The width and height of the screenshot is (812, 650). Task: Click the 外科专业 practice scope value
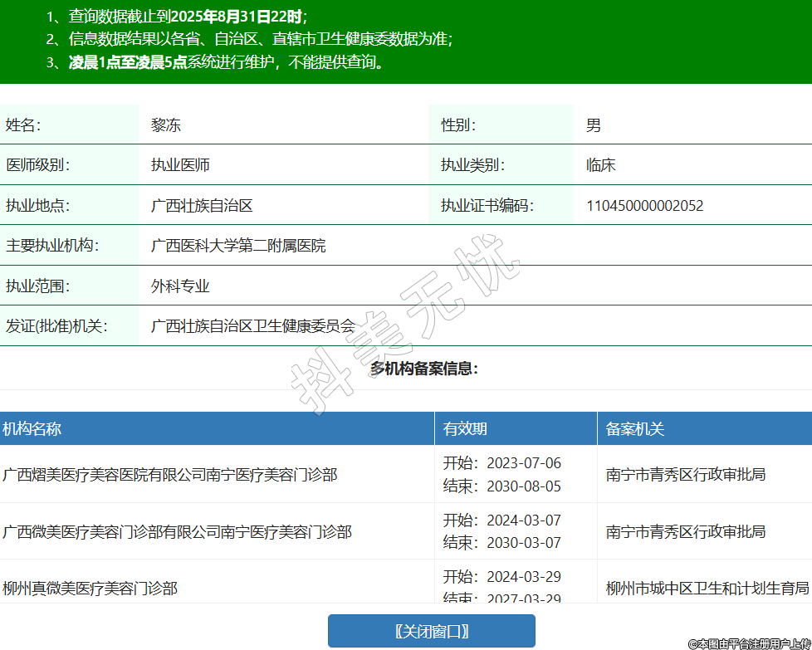(180, 286)
